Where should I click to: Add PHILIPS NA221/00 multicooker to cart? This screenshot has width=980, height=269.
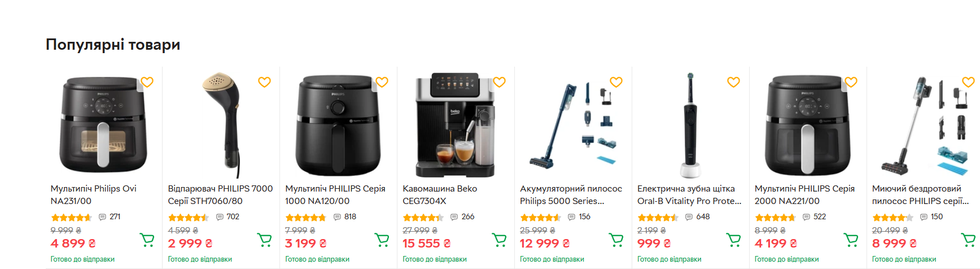pyautogui.click(x=851, y=240)
